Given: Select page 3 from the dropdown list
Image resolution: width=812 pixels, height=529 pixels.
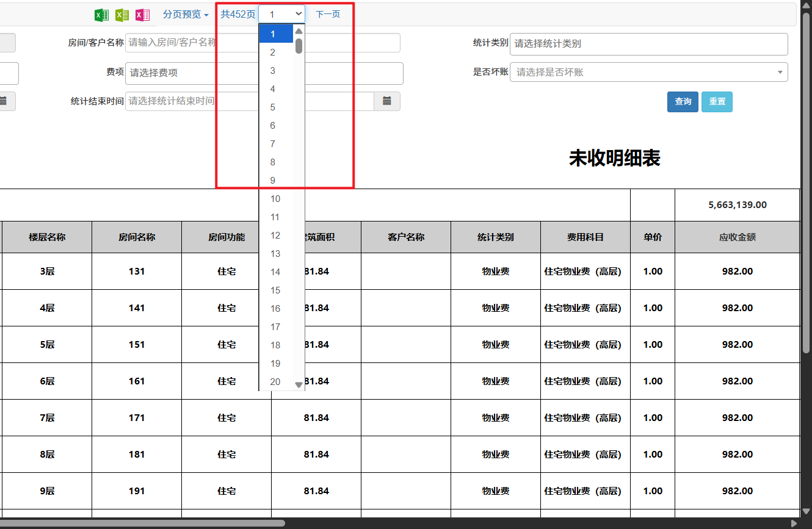Looking at the screenshot, I should [277, 71].
